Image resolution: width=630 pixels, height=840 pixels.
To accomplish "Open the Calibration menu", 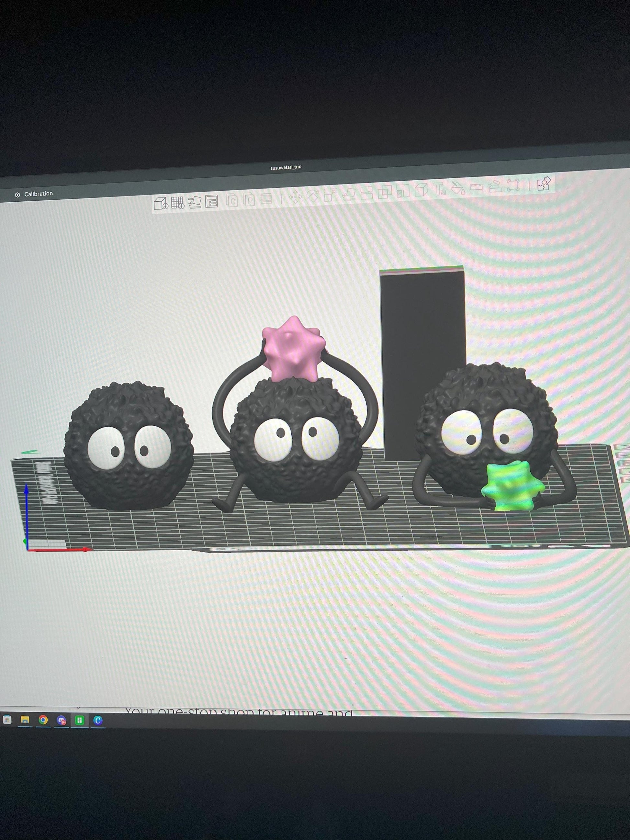I will point(34,194).
